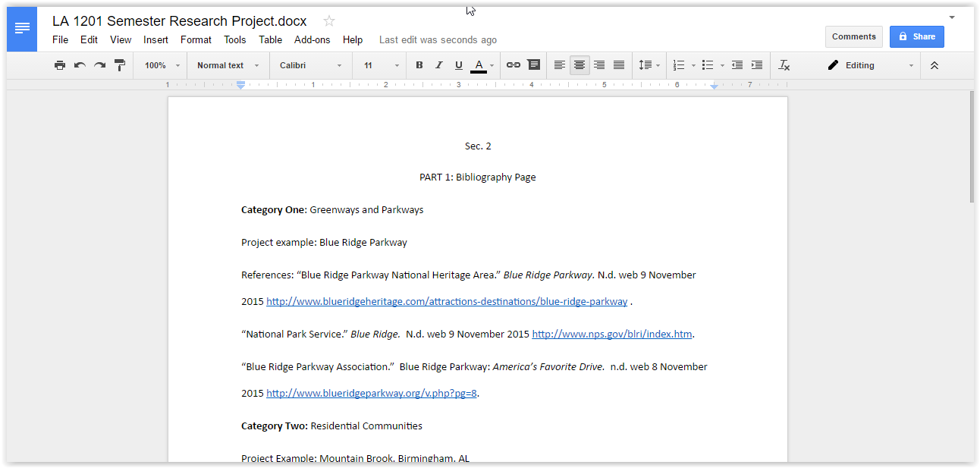Star the document title
Screen dimensions: 980x468
pos(329,21)
